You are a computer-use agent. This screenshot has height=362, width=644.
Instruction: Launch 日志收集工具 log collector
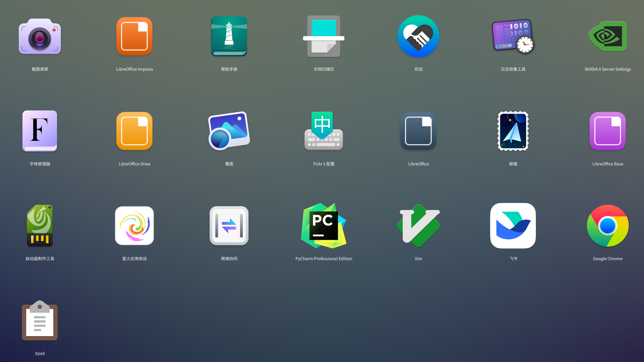point(513,37)
